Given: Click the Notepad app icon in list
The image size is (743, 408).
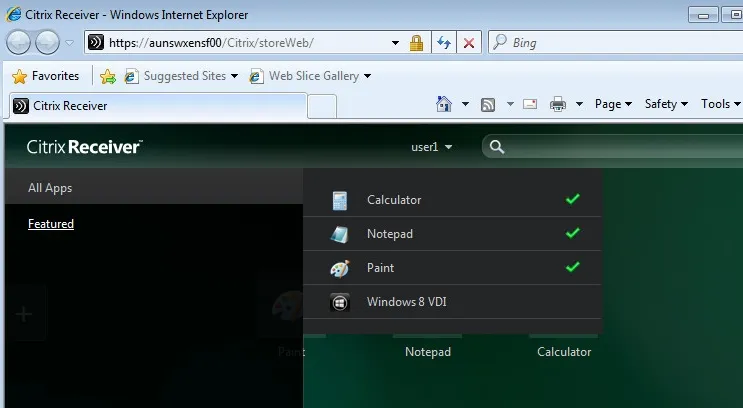Looking at the screenshot, I should tap(340, 234).
